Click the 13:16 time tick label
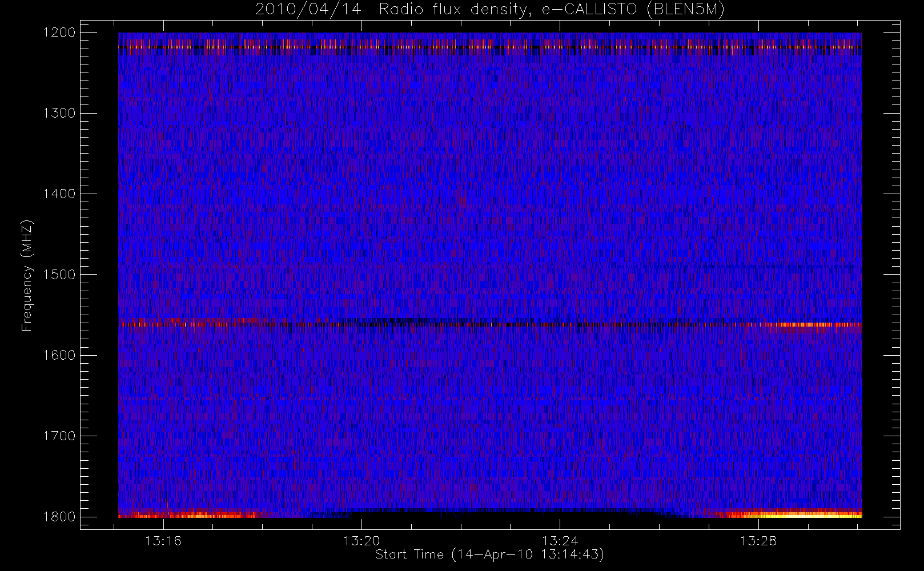 coord(163,541)
